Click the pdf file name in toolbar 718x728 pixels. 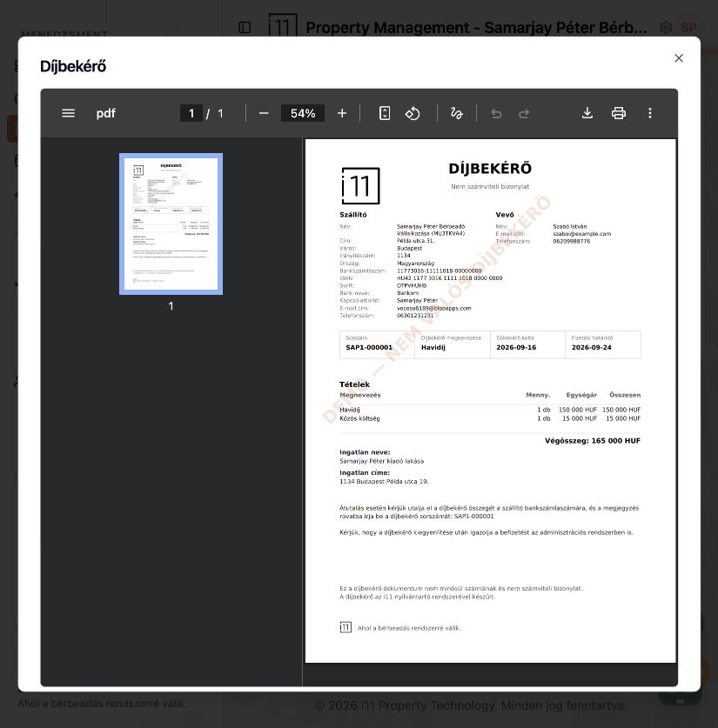105,113
